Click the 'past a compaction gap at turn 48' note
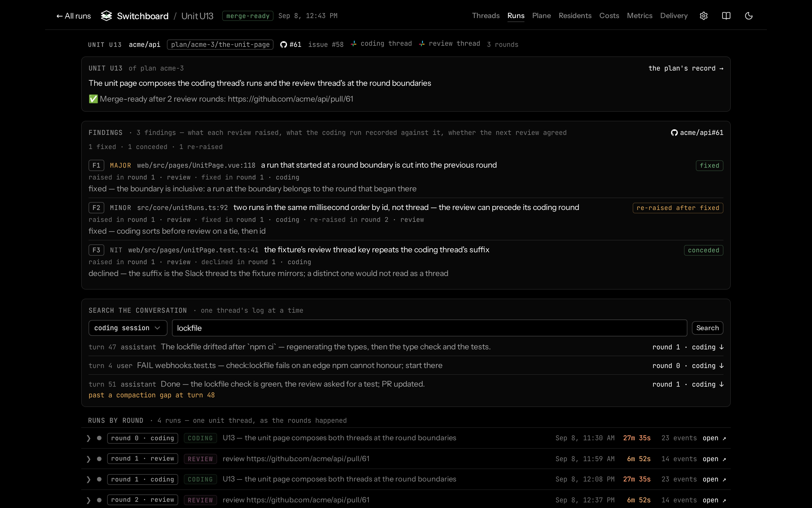Screen dimensions: 812x508 (152, 395)
